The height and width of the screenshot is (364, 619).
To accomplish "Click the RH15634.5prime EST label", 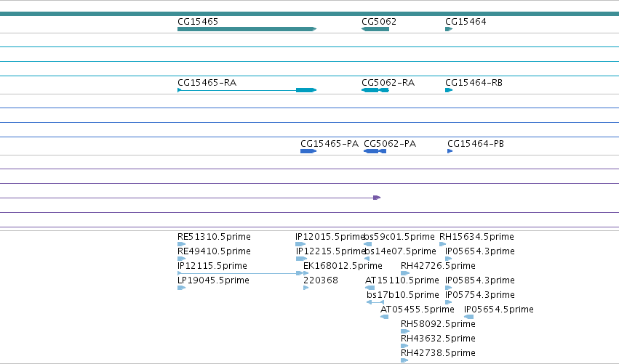I will [x=476, y=237].
